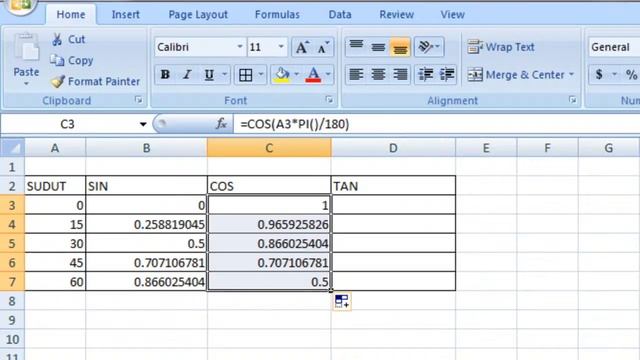The image size is (640, 360).
Task: Select column C header
Action: [x=269, y=148]
